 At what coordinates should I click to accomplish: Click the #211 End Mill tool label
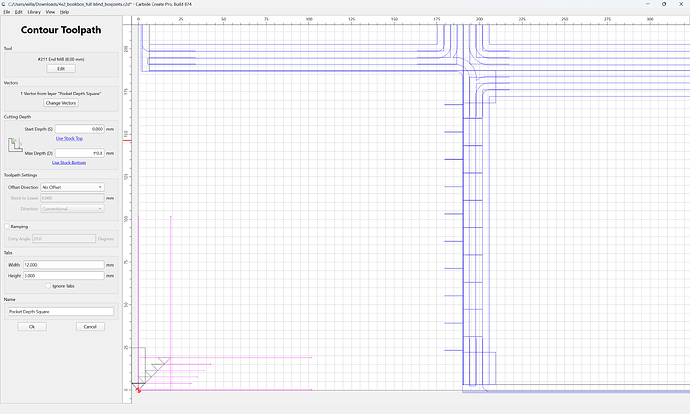61,59
